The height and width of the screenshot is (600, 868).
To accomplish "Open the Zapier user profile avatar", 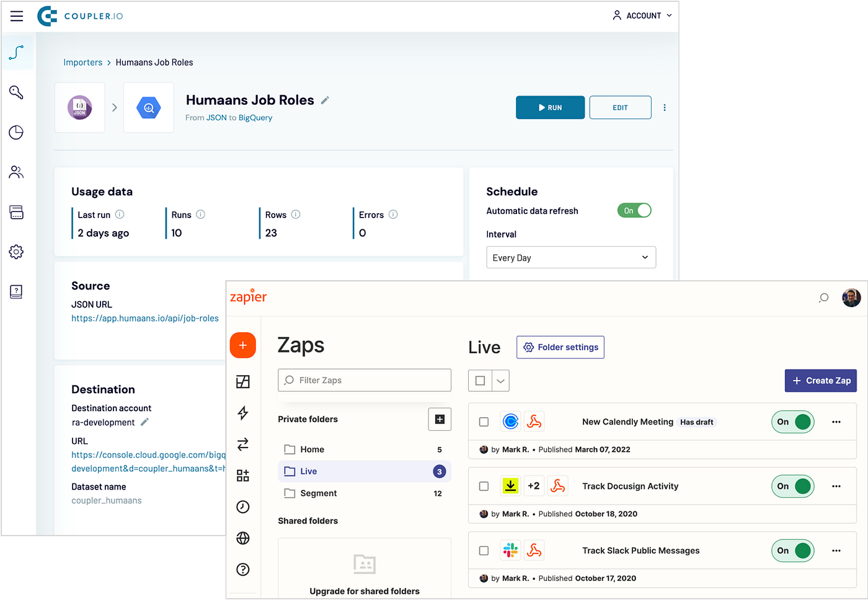I will coord(851,298).
